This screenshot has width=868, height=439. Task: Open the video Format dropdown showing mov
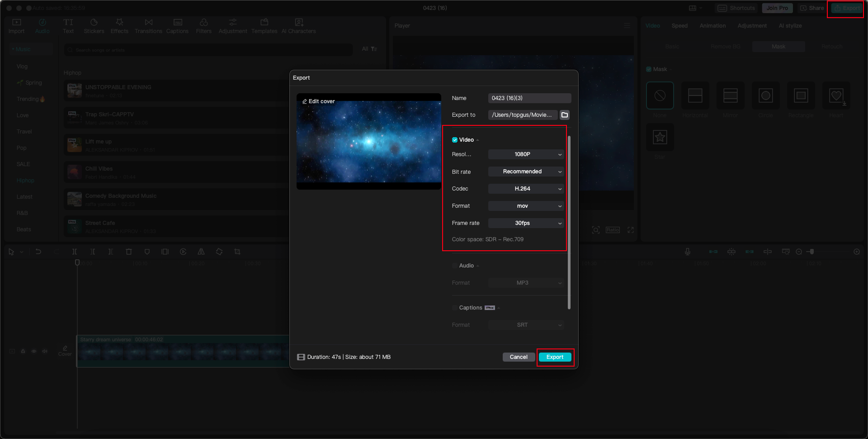(x=526, y=206)
